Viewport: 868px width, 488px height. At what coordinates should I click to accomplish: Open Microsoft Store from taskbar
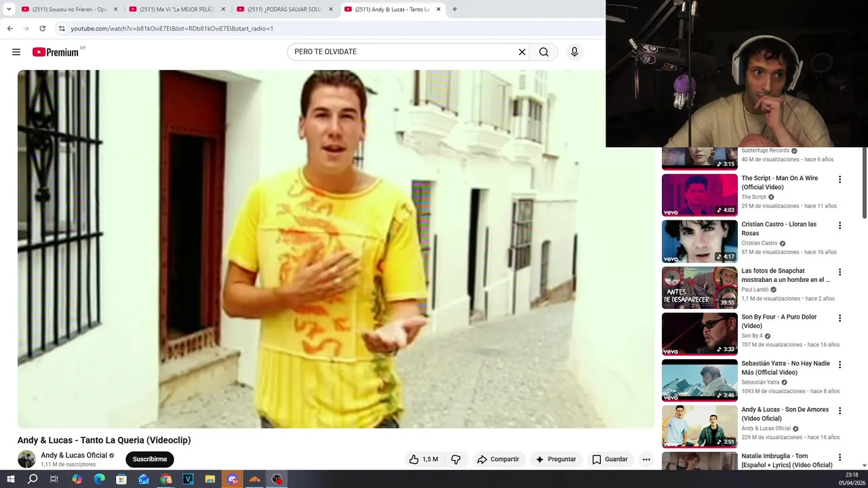click(121, 479)
